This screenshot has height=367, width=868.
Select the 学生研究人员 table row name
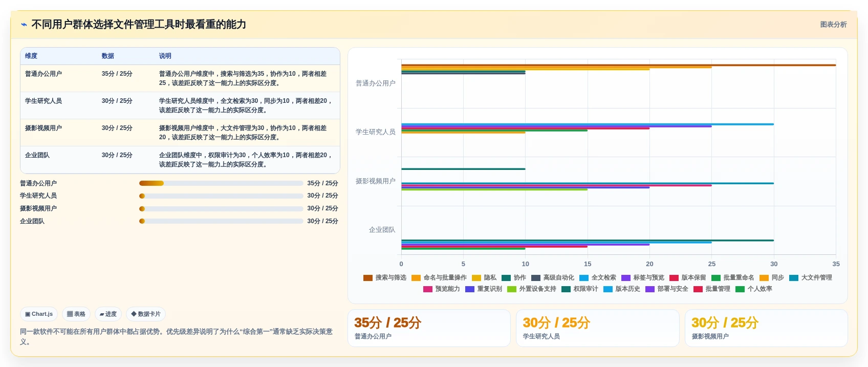pos(44,101)
